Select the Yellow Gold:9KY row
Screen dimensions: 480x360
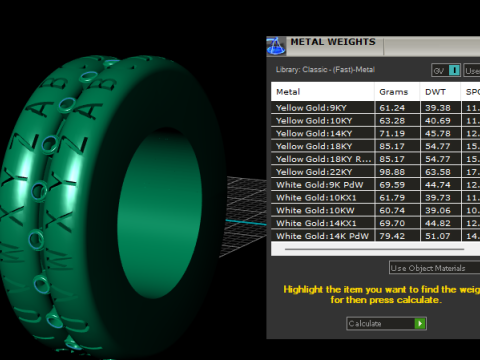click(x=376, y=108)
